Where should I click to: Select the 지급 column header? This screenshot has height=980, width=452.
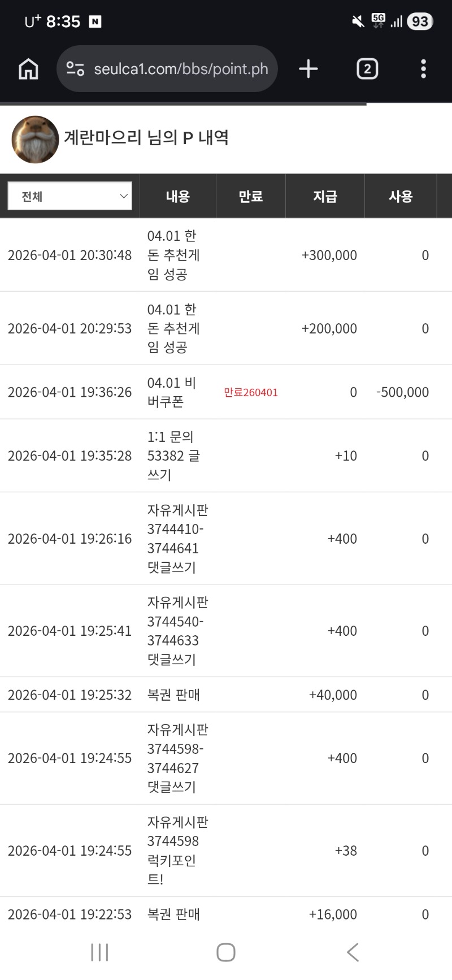325,196
